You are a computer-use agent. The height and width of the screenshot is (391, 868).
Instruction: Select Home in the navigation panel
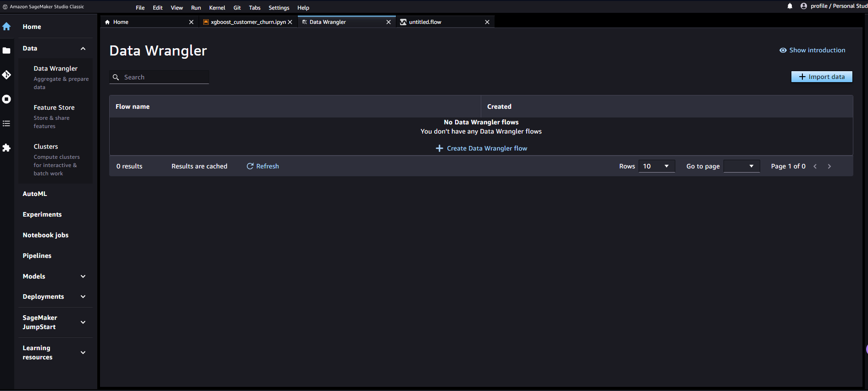(x=32, y=27)
